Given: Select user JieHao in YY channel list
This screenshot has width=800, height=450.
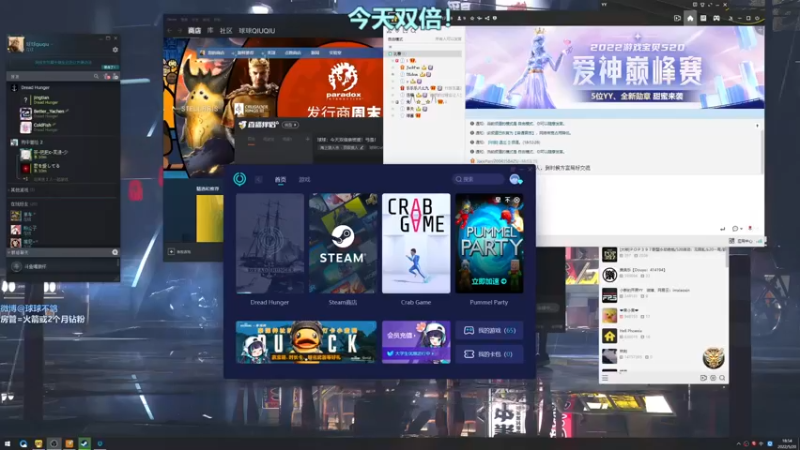Looking at the screenshot, I should point(413,67).
